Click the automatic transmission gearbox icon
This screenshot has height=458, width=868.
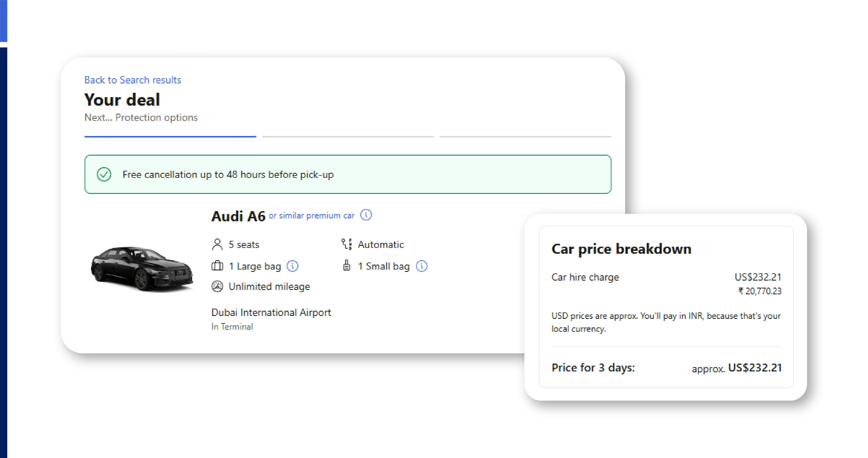[346, 244]
